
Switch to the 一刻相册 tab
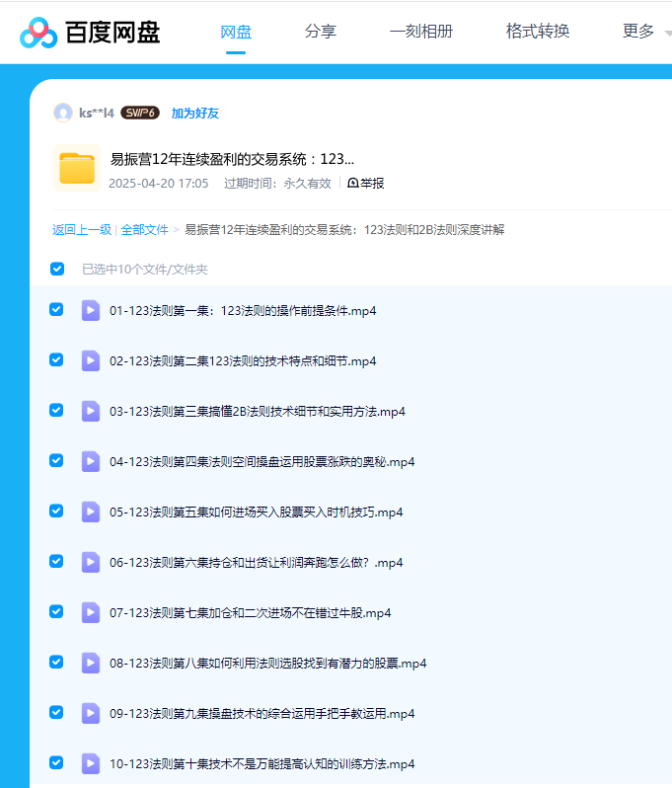point(421,32)
